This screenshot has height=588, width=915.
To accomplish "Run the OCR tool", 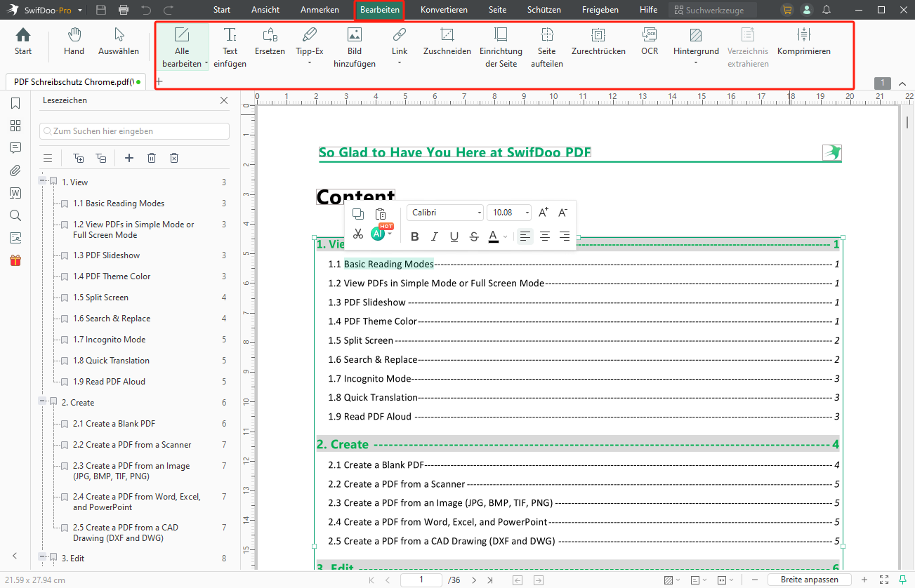I will point(650,41).
